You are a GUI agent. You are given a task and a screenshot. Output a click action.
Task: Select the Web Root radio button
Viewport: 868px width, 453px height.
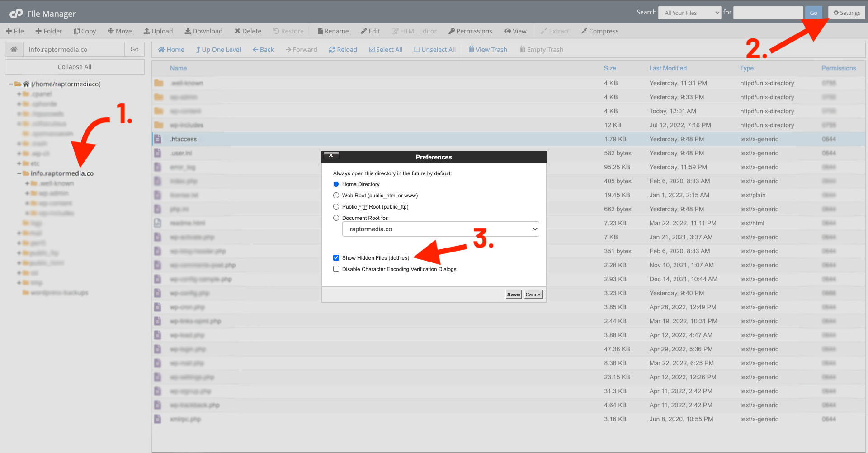336,195
